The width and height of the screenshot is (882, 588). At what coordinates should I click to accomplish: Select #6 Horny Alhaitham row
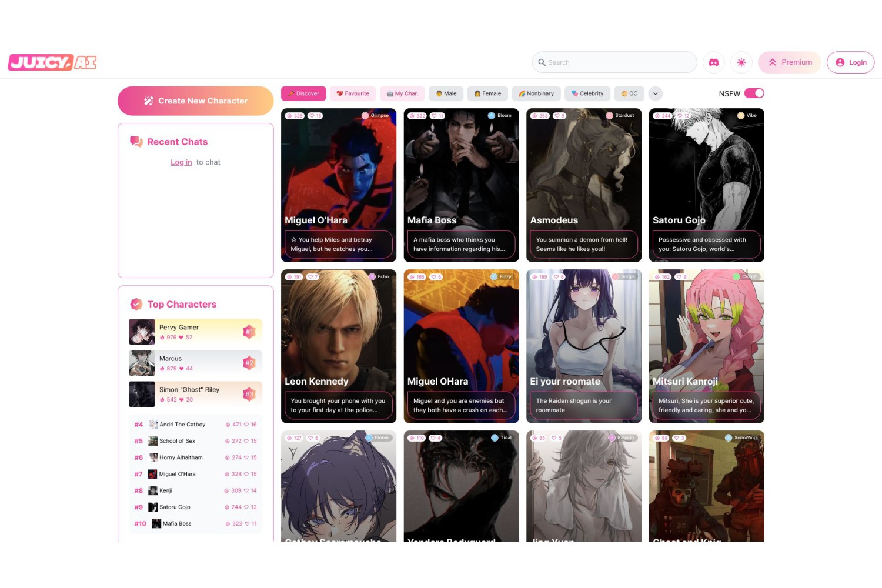pyautogui.click(x=196, y=457)
